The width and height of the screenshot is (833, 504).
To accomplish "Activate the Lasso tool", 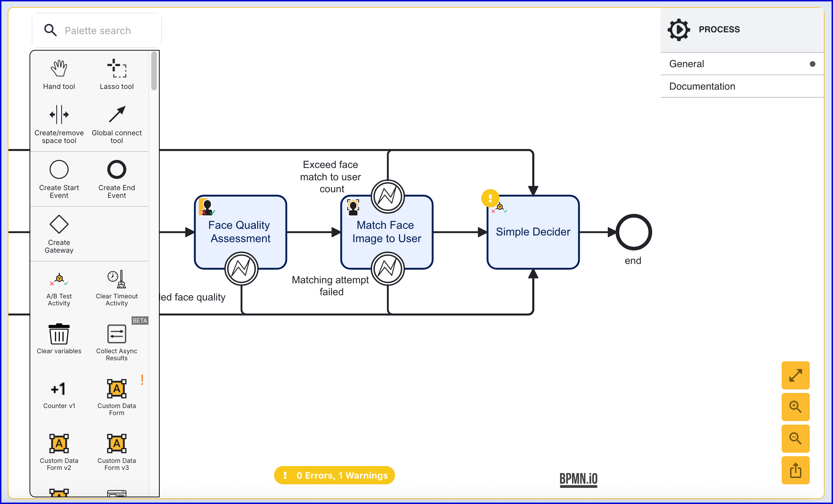I will 116,74.
